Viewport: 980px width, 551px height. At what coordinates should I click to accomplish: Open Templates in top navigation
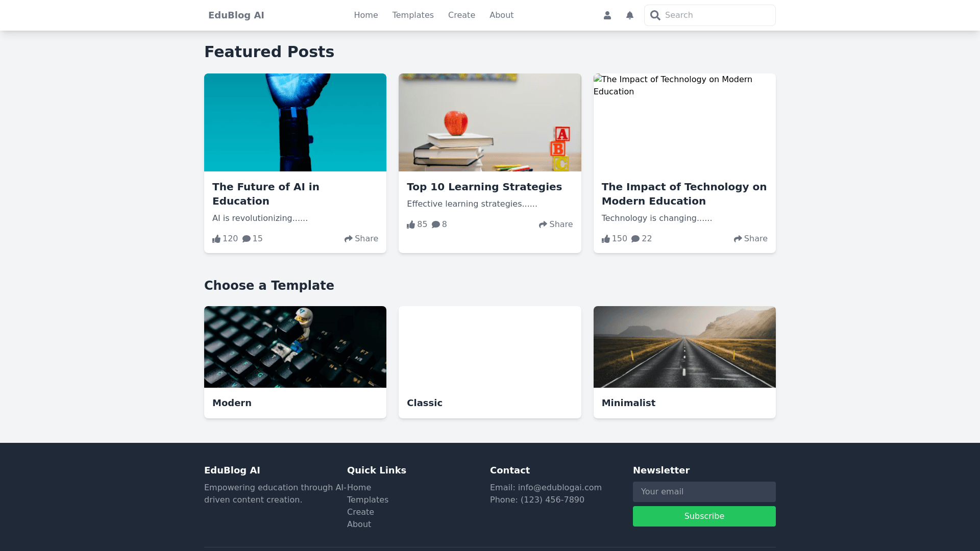[x=412, y=15]
